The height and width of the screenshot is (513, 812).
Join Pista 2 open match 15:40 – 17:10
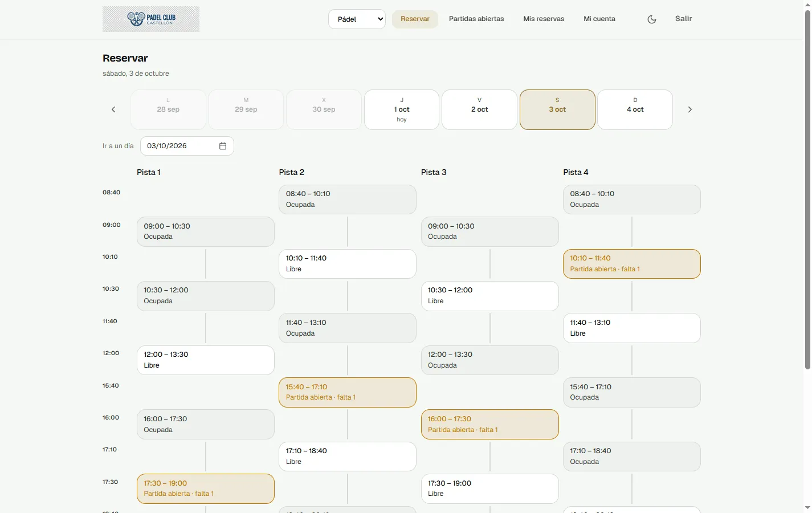348,393
